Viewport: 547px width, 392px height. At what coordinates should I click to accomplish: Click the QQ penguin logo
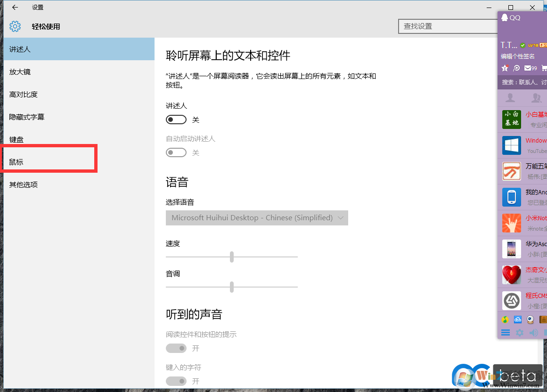505,17
